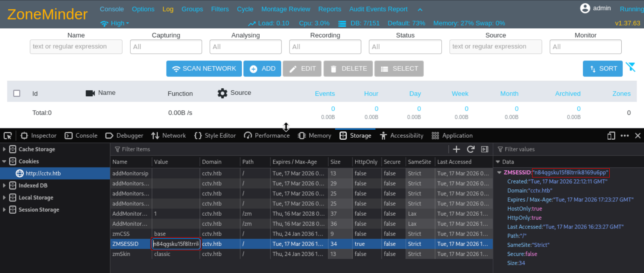644x273 pixels.
Task: Click the Events column header link
Action: pyautogui.click(x=325, y=94)
